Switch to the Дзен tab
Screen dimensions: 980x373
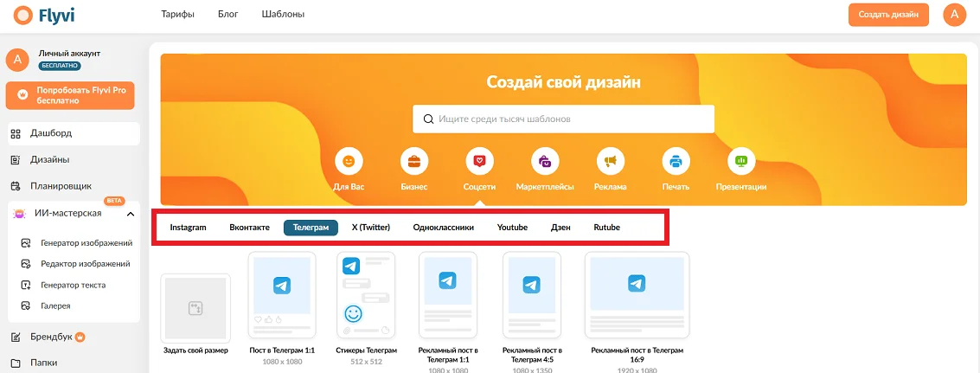tap(560, 228)
